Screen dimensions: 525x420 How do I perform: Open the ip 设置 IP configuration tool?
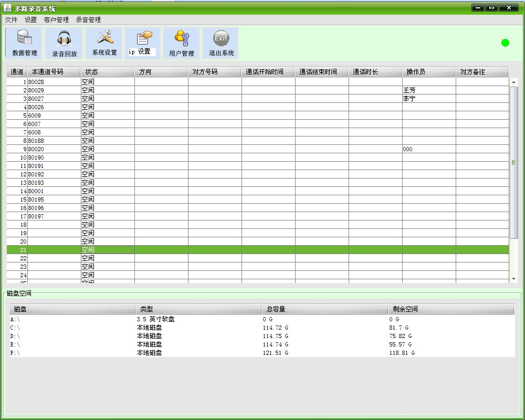[142, 43]
